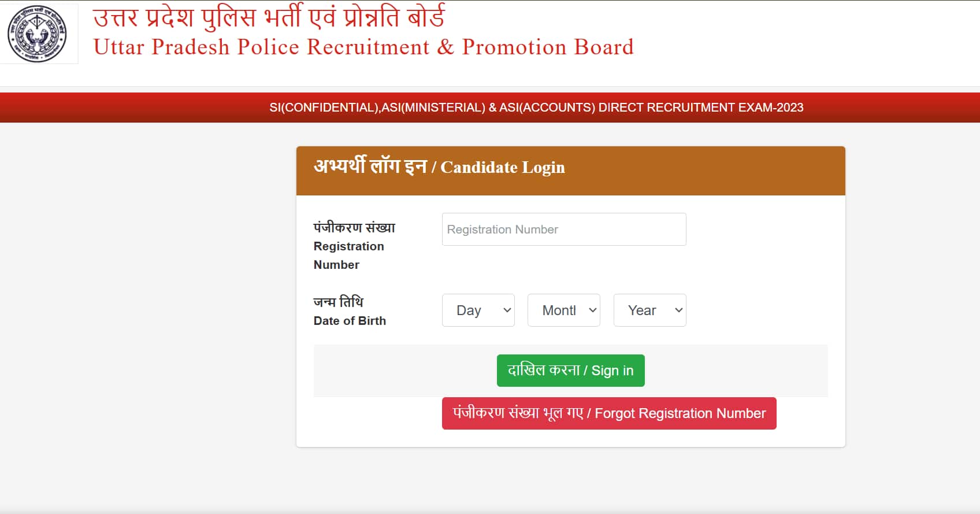Viewport: 980px width, 514px height.
Task: Choose a year for date of birth
Action: click(x=649, y=310)
